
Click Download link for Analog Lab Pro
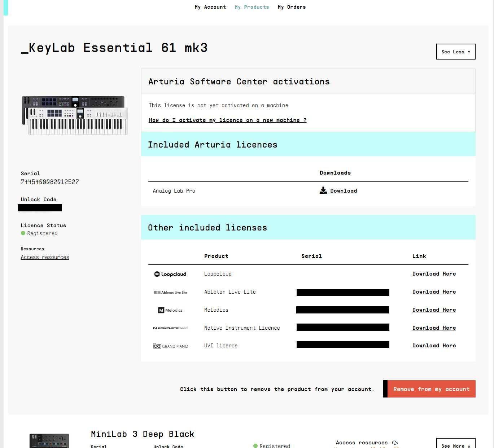pyautogui.click(x=344, y=191)
